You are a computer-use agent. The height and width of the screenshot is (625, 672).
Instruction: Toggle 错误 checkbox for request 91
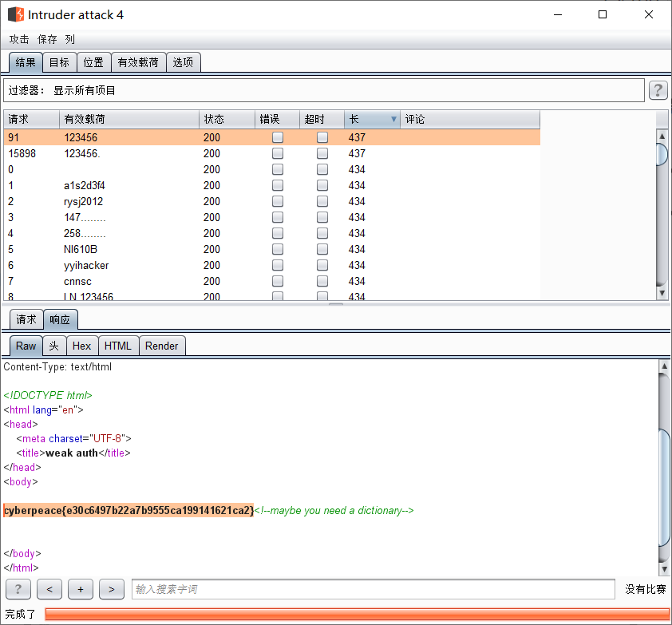278,137
